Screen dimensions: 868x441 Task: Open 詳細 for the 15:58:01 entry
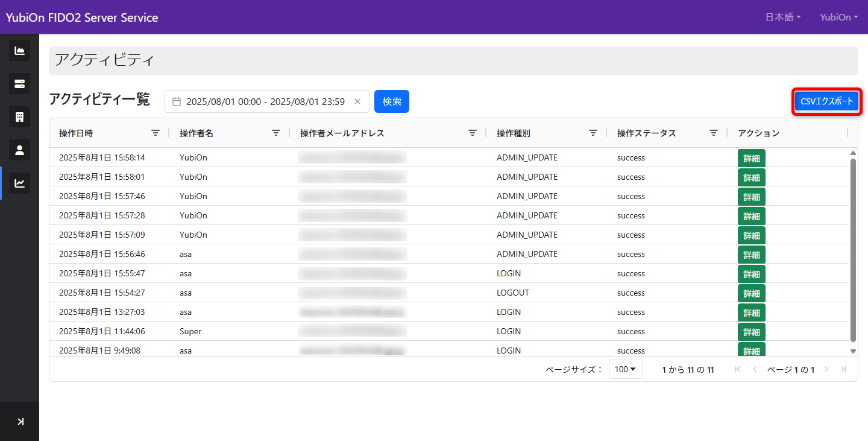pos(752,177)
